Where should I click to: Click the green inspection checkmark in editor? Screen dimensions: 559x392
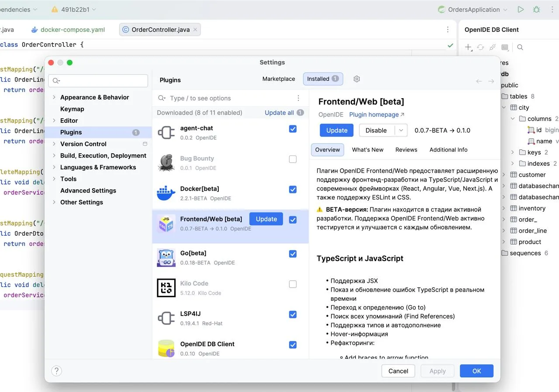[450, 45]
